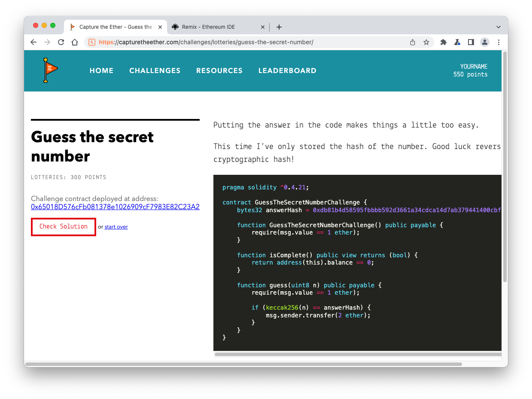Screen dimensions: 532x399
Task: Click the start over link
Action: coord(116,227)
